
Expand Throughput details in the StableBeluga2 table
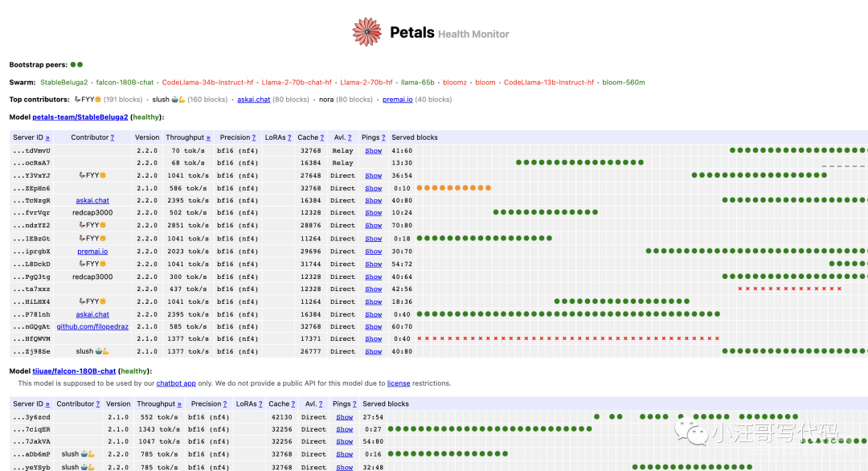coord(208,137)
